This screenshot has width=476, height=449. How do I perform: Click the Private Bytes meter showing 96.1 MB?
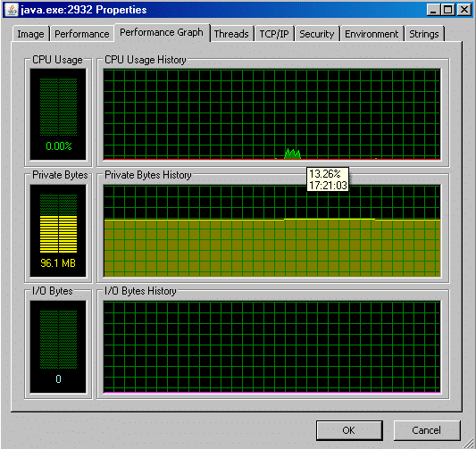click(58, 230)
